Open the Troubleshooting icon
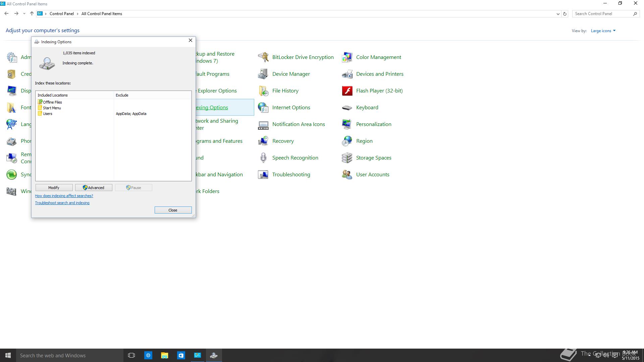Viewport: 644px width, 362px height. (x=263, y=175)
